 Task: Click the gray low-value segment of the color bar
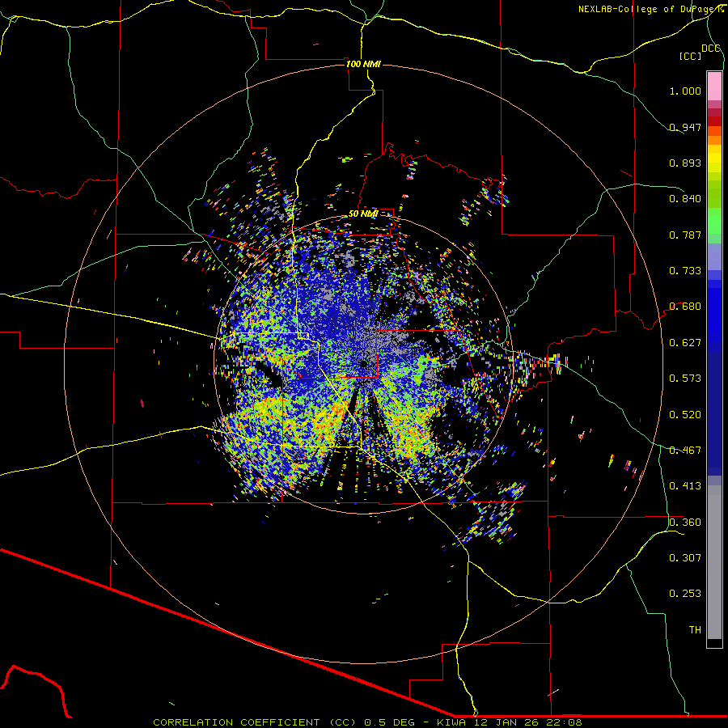tap(714, 562)
